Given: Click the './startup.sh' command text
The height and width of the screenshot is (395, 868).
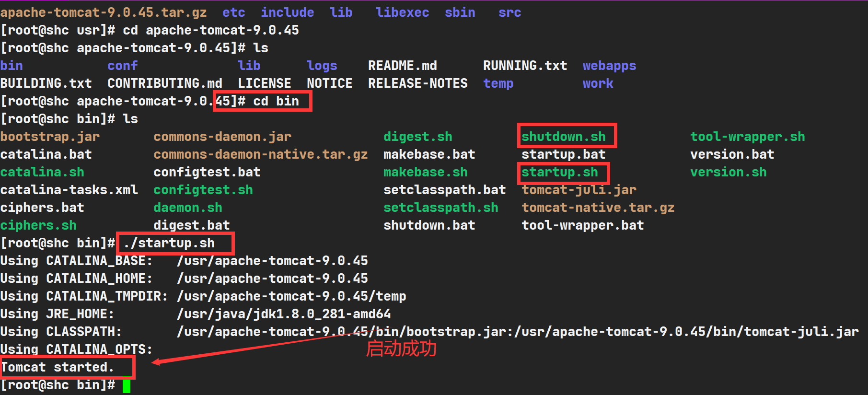Looking at the screenshot, I should coord(169,243).
